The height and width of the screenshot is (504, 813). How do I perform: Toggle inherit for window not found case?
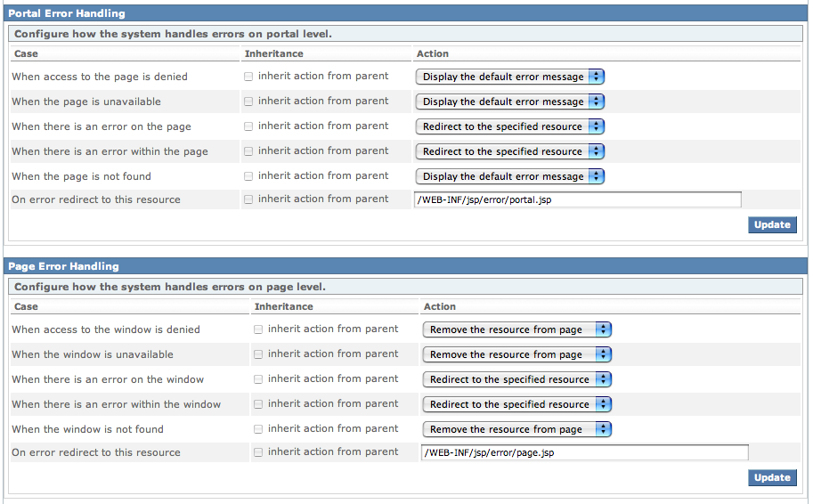[x=258, y=429]
